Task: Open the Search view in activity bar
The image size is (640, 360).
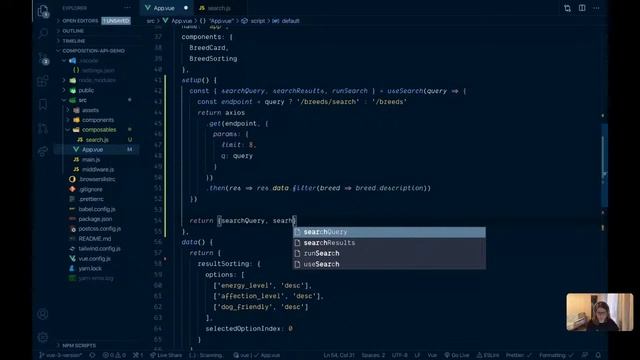Action: [x=43, y=33]
